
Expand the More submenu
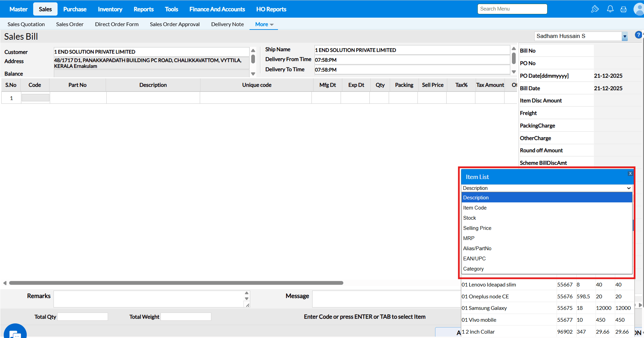click(x=264, y=24)
